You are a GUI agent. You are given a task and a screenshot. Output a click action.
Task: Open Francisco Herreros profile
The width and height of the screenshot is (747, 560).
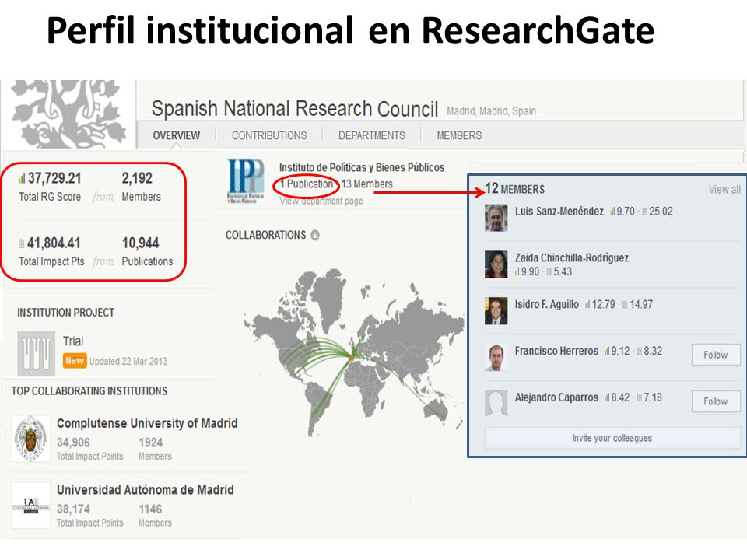(556, 351)
